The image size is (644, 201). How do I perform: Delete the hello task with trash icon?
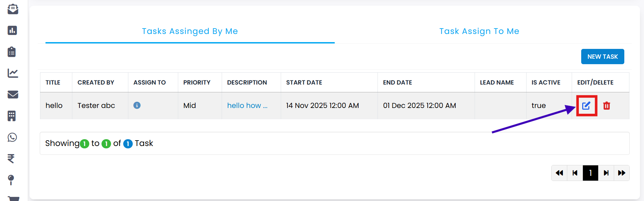(x=607, y=106)
